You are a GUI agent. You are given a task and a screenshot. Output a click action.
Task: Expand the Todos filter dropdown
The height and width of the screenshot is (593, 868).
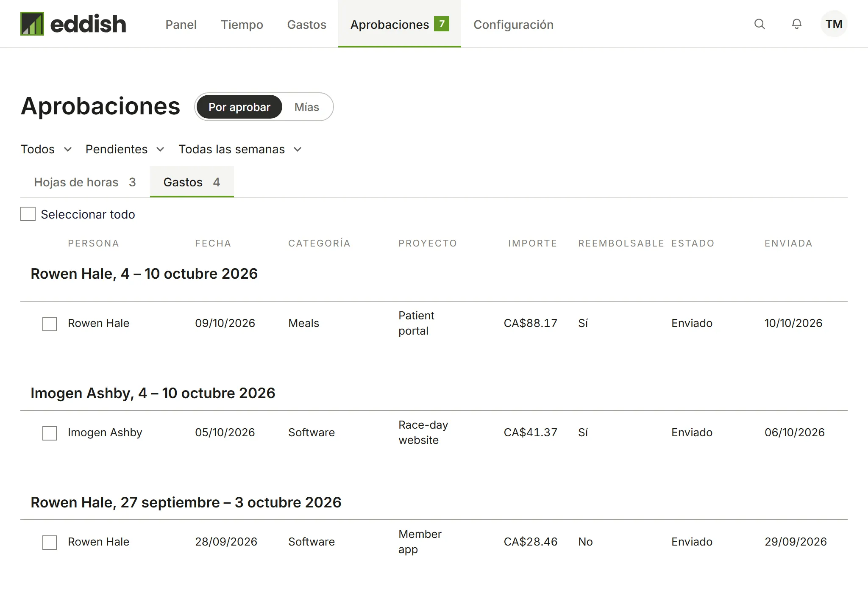pos(46,149)
